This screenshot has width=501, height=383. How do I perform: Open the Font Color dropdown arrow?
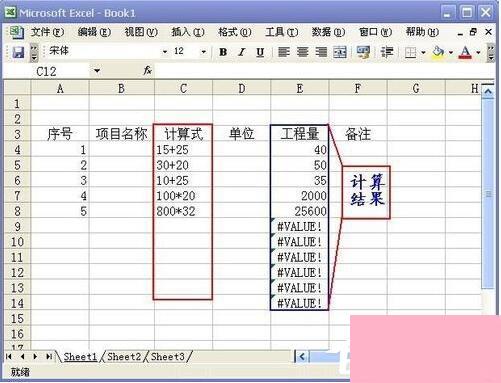pos(478,52)
